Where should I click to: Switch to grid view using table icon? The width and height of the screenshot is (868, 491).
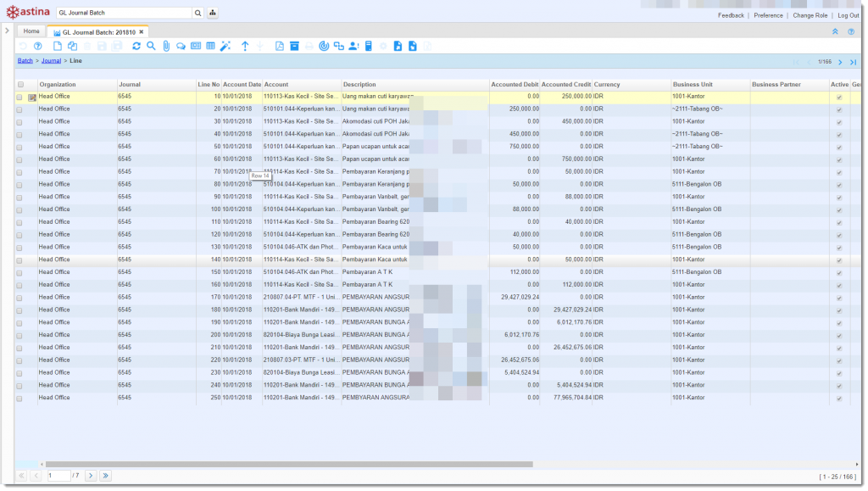click(210, 46)
